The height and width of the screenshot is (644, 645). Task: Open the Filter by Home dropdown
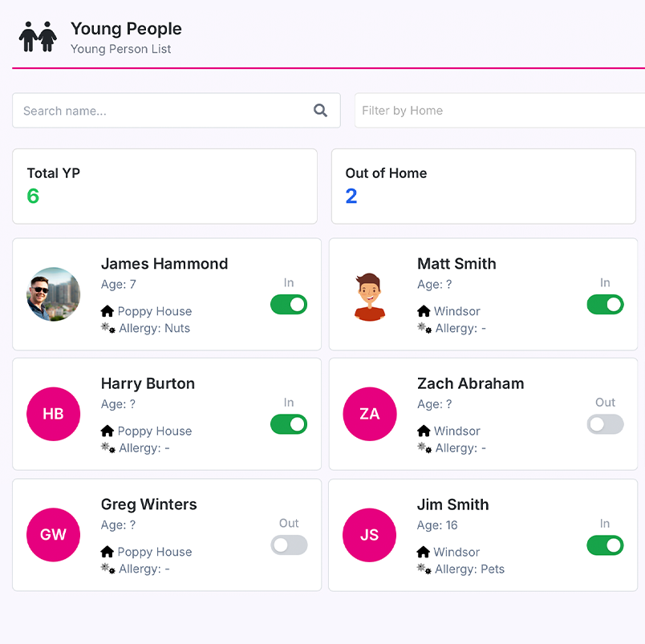pyautogui.click(x=499, y=111)
